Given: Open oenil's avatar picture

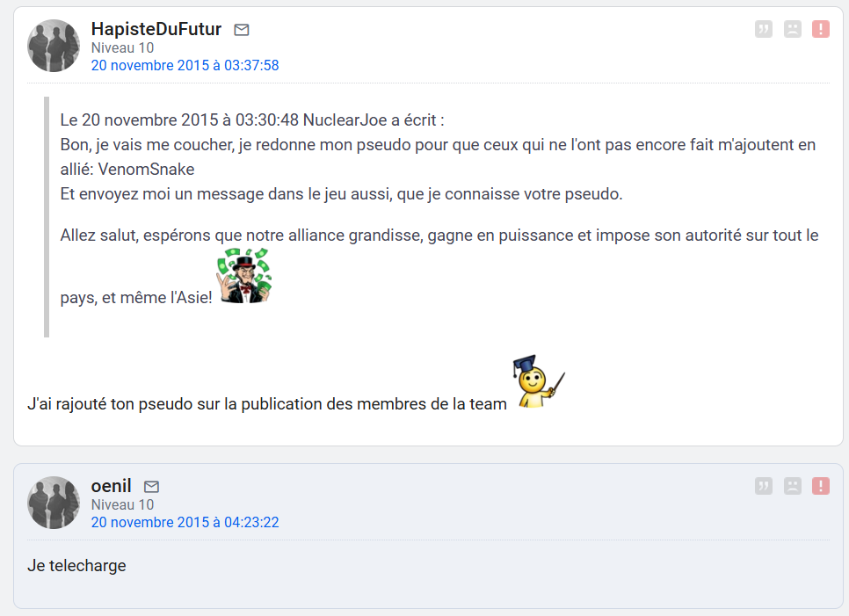Looking at the screenshot, I should pyautogui.click(x=54, y=503).
